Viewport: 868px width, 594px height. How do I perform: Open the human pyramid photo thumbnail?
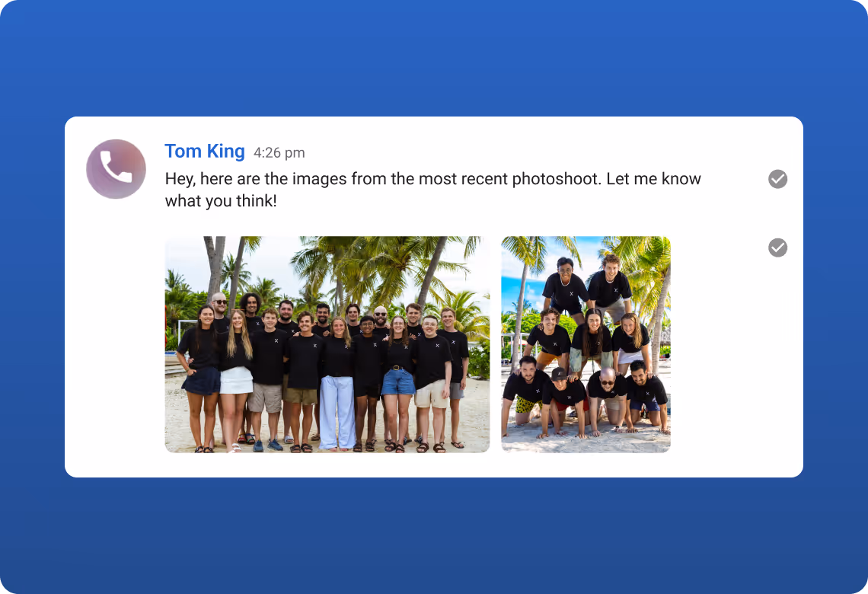coord(586,344)
